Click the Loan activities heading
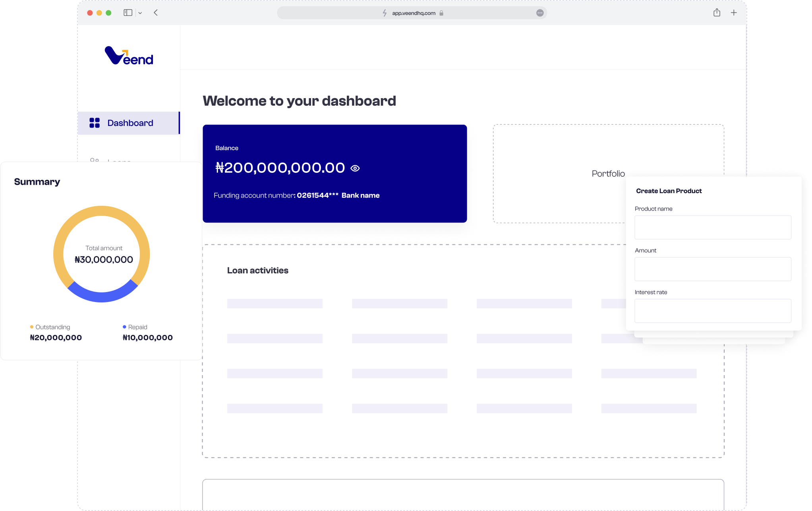Viewport: 812px width, 511px height. coord(258,271)
